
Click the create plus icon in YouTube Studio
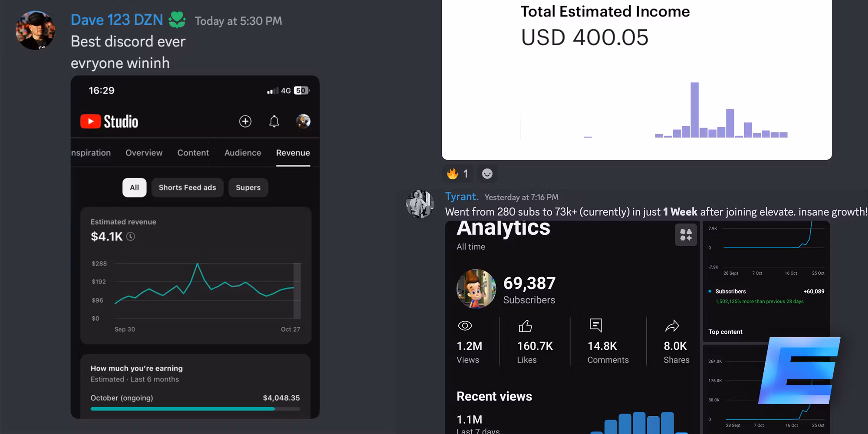click(x=245, y=121)
